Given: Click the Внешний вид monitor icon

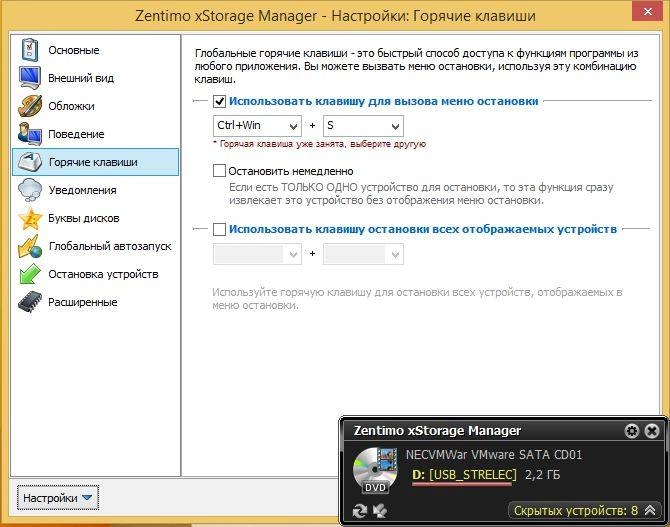Looking at the screenshot, I should tap(29, 77).
